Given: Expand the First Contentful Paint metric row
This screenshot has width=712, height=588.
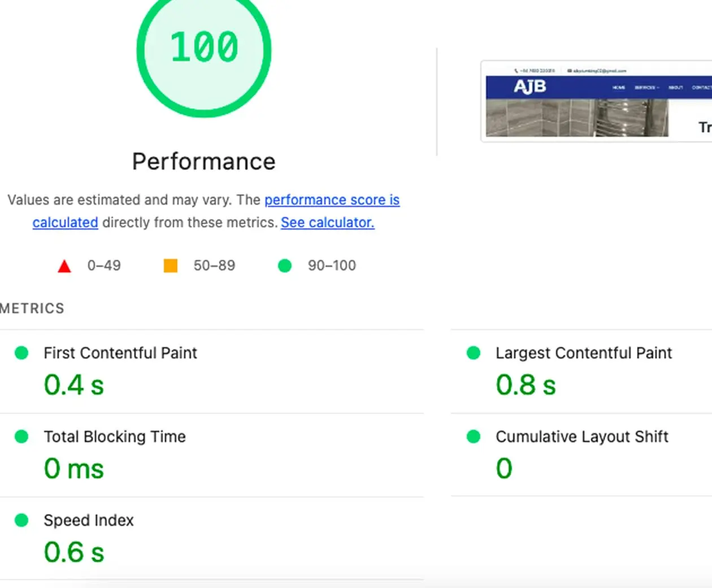Looking at the screenshot, I should point(120,353).
